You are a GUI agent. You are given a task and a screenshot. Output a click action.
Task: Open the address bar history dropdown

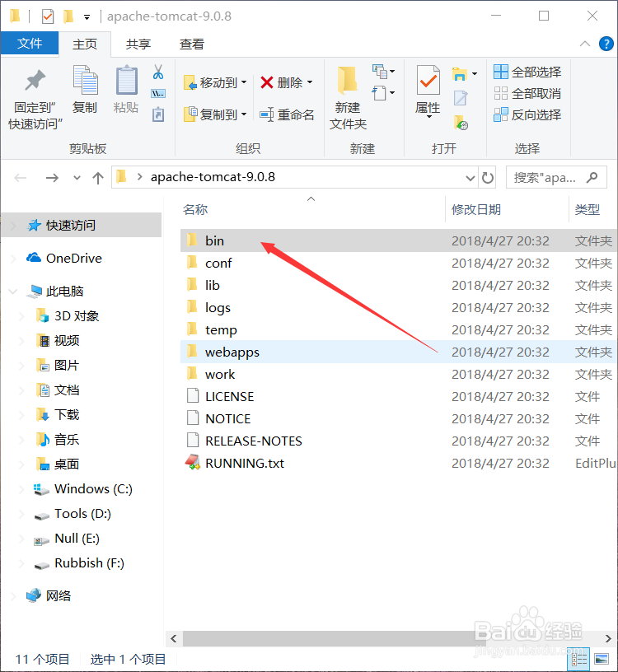coord(471,178)
